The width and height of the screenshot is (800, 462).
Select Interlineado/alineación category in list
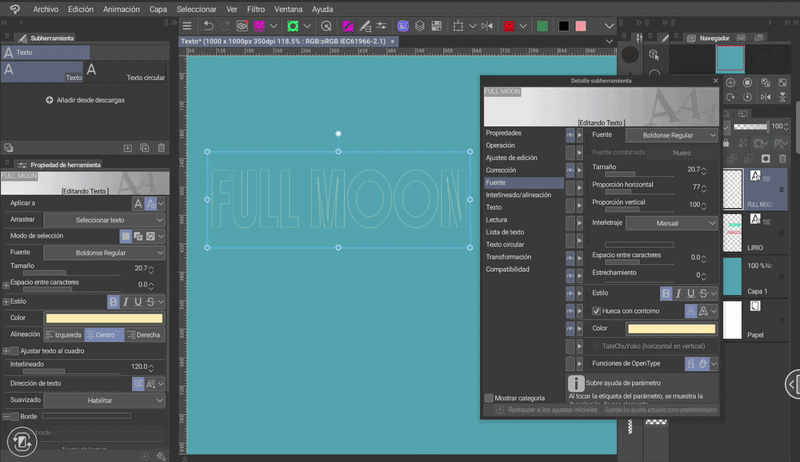point(518,195)
